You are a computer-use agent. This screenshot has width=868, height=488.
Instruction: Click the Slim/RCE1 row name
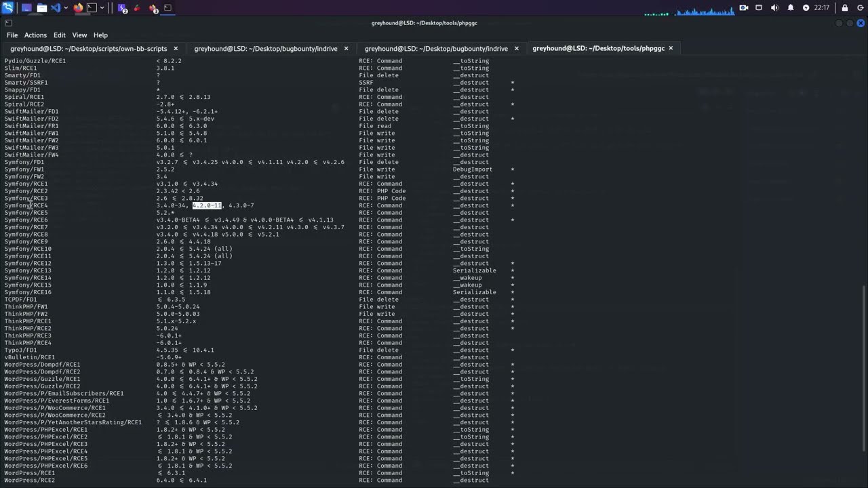click(20, 68)
